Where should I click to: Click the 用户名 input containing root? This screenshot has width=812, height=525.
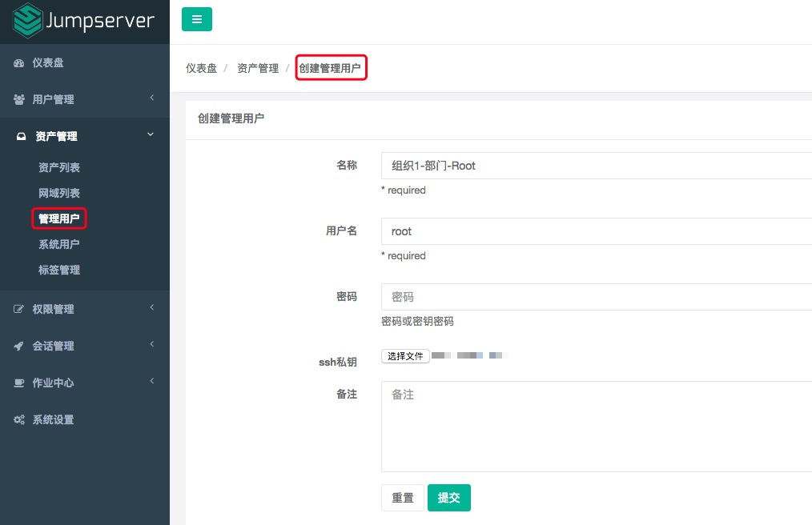[x=597, y=231]
